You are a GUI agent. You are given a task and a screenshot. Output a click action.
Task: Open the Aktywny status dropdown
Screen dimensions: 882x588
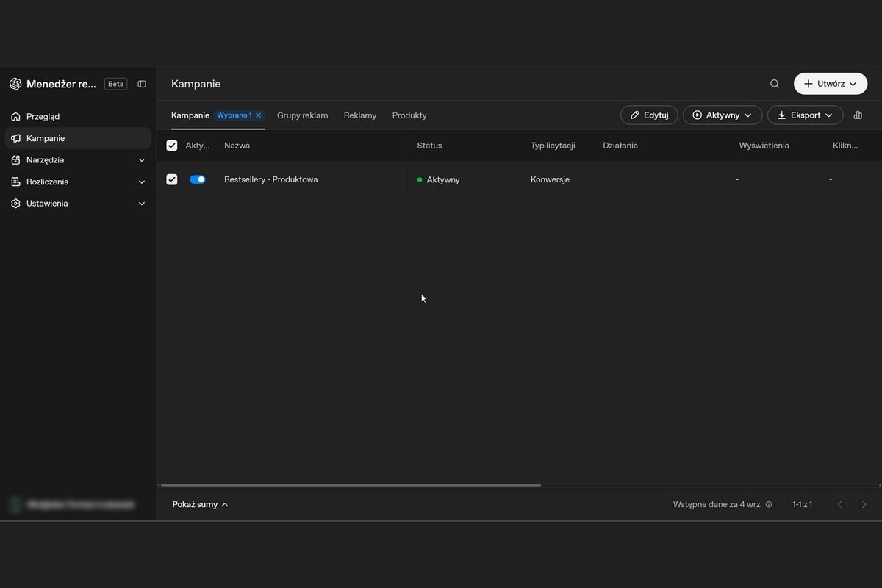coord(723,115)
